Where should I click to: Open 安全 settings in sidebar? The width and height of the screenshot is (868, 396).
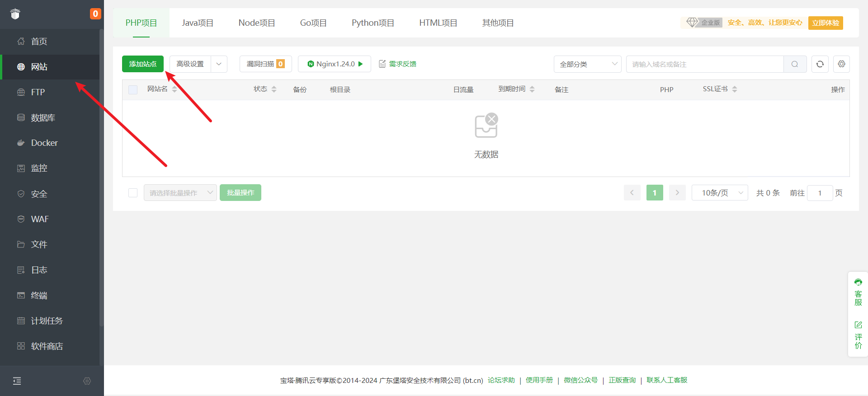pyautogui.click(x=50, y=194)
